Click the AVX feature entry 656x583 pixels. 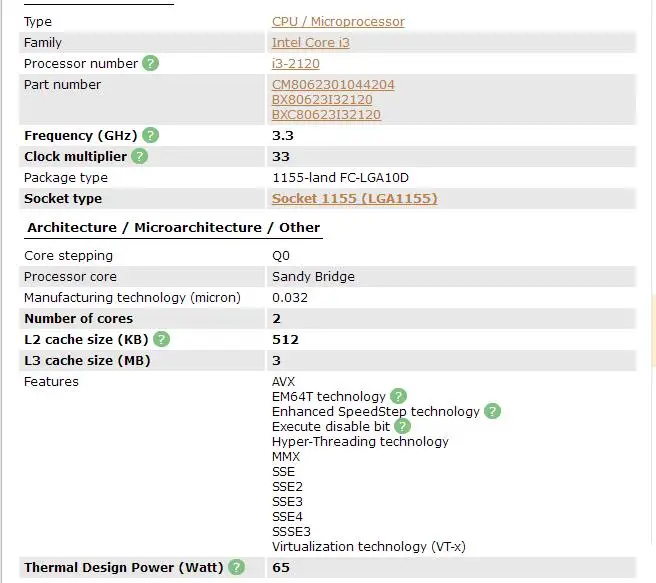(x=284, y=381)
